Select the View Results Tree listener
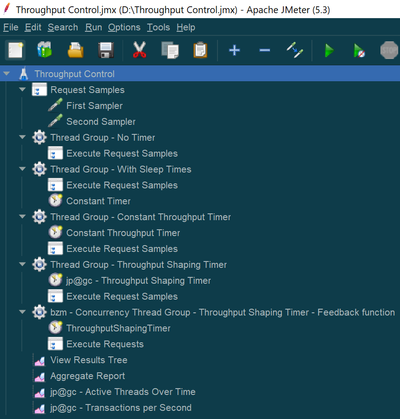The image size is (400, 419). [89, 360]
